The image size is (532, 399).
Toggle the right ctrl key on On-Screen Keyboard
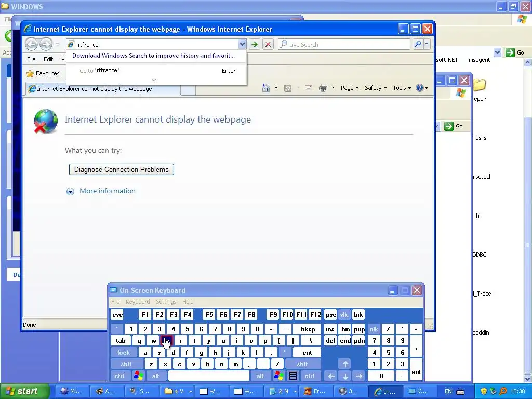(310, 376)
